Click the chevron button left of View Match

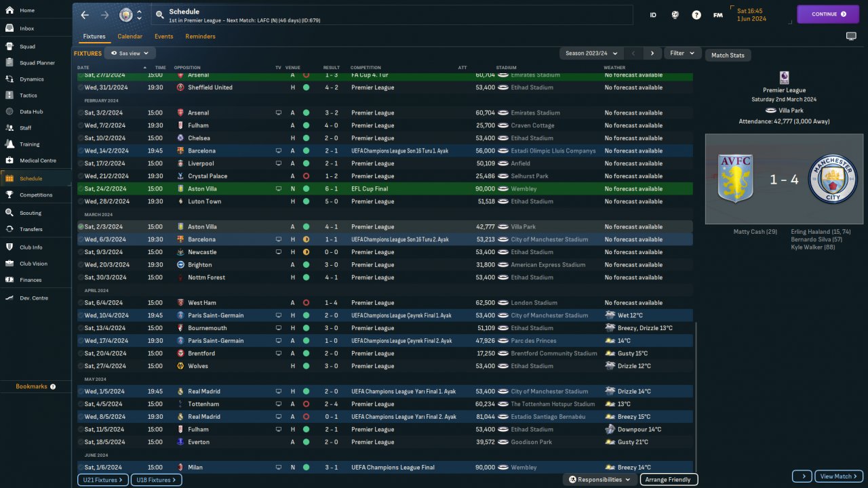tap(802, 476)
